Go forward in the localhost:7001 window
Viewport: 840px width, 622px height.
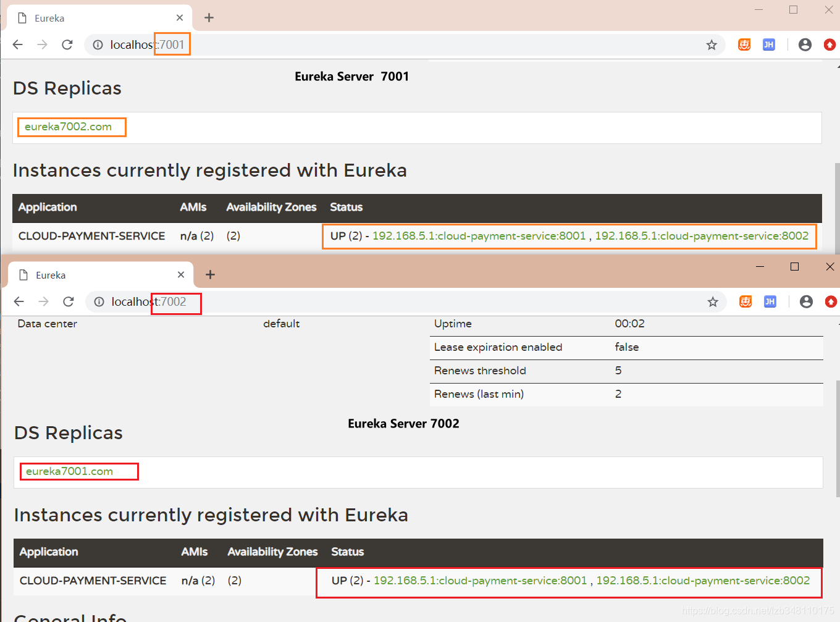(x=42, y=44)
